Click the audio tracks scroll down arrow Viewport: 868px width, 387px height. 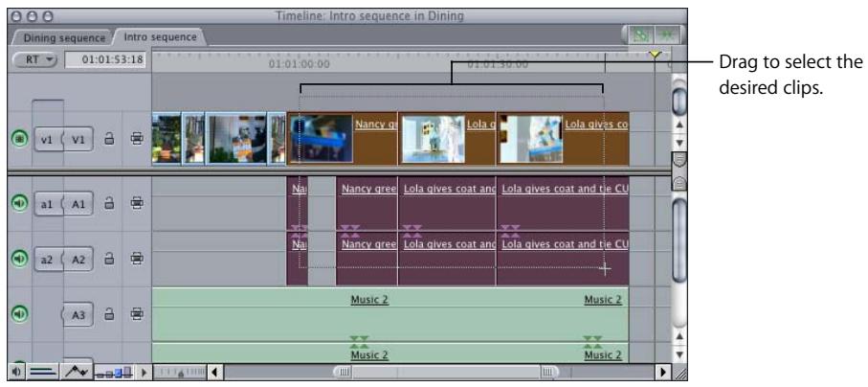679,353
